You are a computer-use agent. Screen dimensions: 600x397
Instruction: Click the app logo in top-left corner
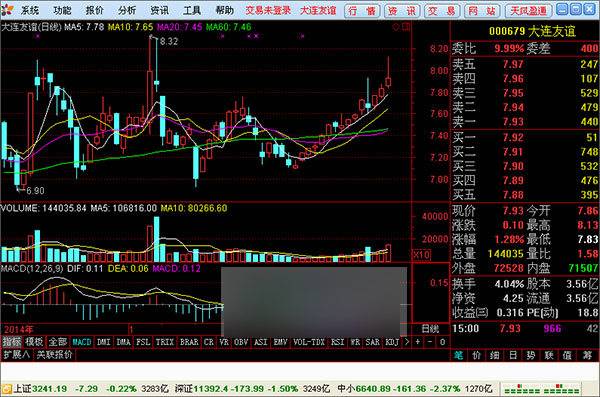point(7,10)
